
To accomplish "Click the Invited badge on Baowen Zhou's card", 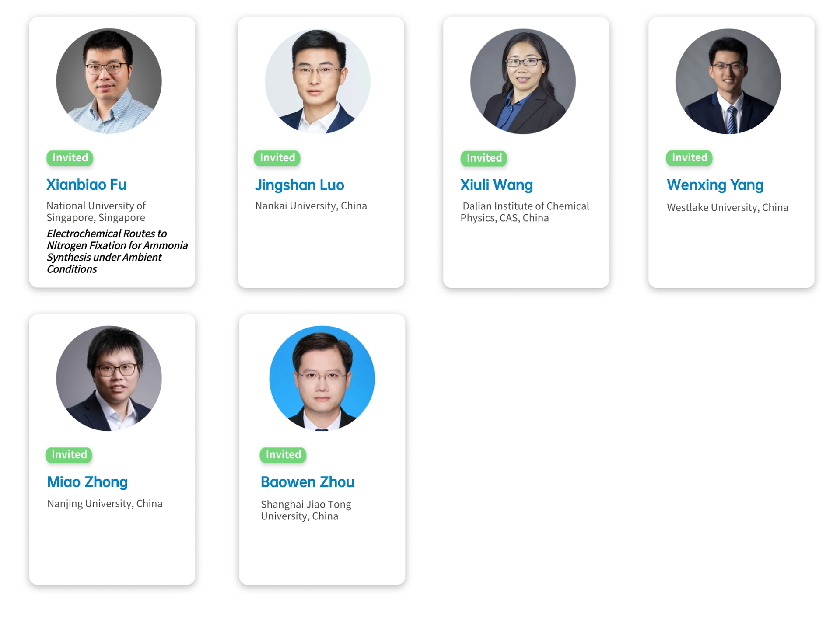I will tap(283, 455).
